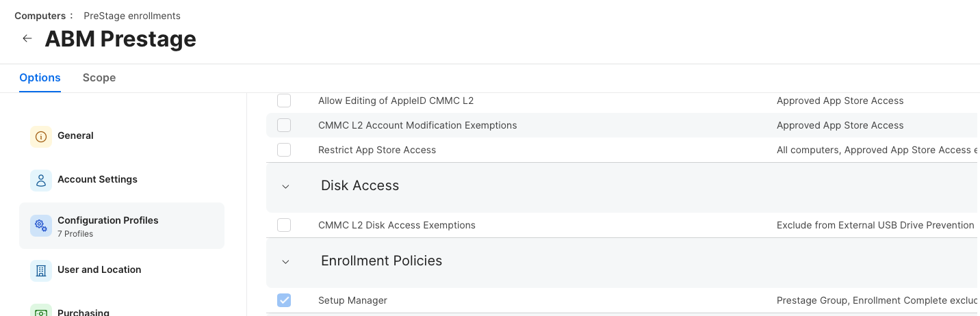
Task: Select the Options tab
Action: (40, 77)
